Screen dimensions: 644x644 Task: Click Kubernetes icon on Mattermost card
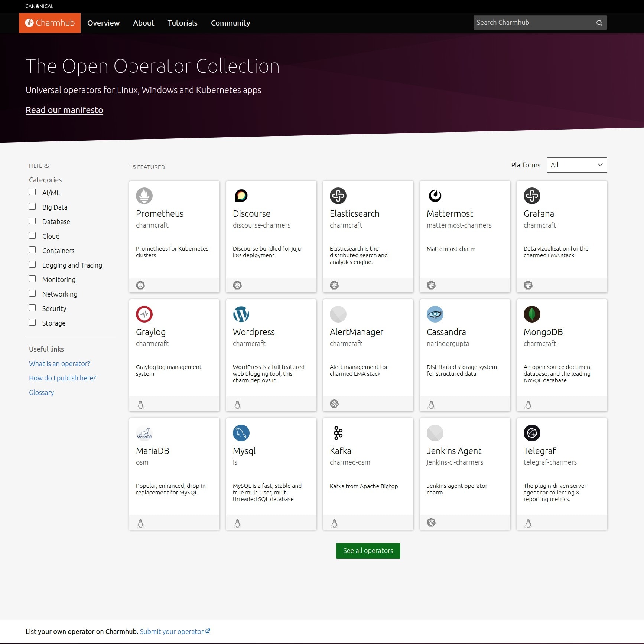431,285
